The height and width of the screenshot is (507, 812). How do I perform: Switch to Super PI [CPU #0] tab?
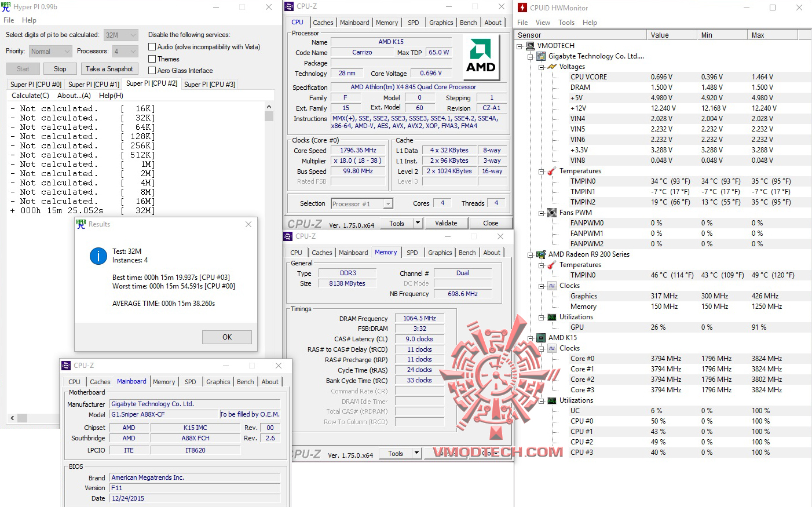tap(36, 85)
